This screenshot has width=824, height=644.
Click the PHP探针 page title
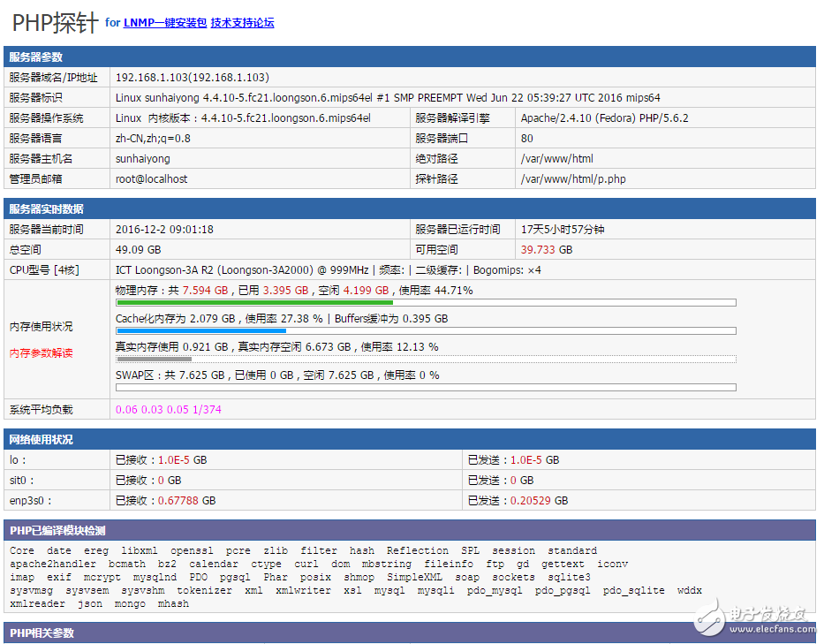pyautogui.click(x=55, y=23)
